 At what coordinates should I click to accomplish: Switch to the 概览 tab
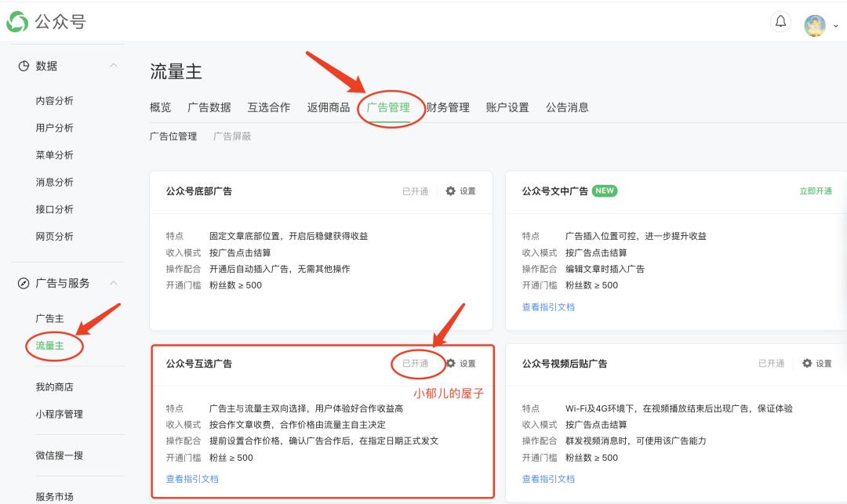click(x=159, y=107)
